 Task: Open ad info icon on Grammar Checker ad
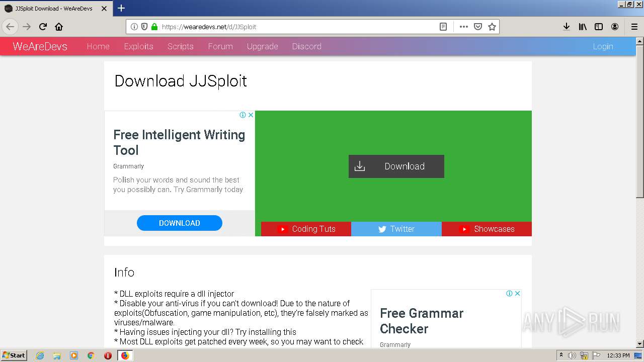(509, 293)
